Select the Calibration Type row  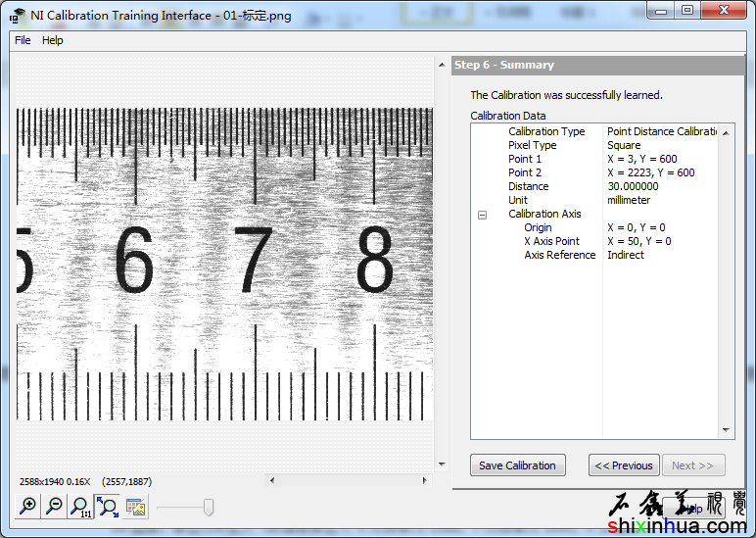546,131
